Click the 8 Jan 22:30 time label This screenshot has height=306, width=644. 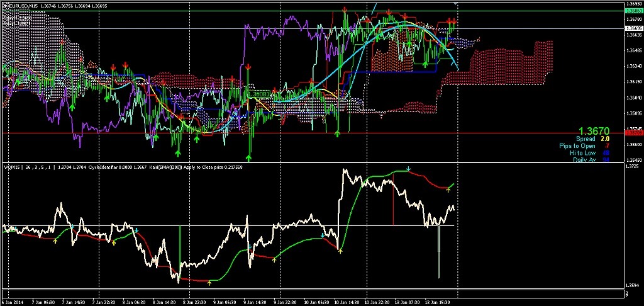click(193, 302)
